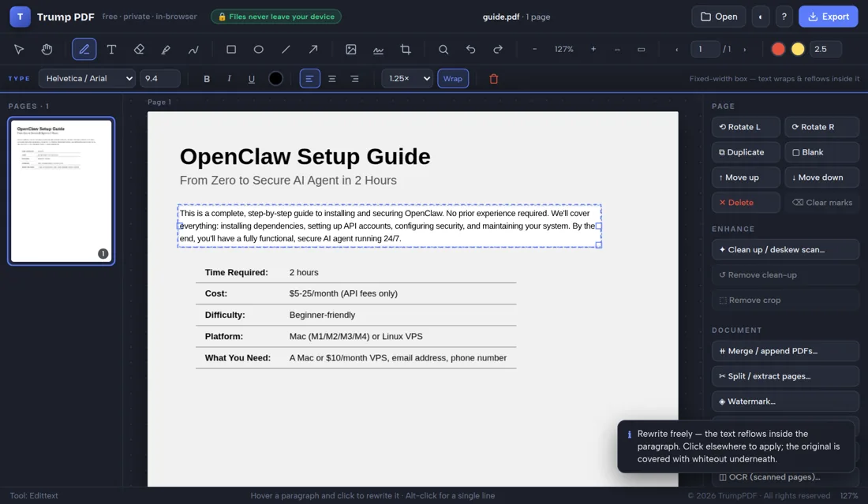The image size is (868, 504).
Task: Select the straight line tool
Action: point(286,49)
